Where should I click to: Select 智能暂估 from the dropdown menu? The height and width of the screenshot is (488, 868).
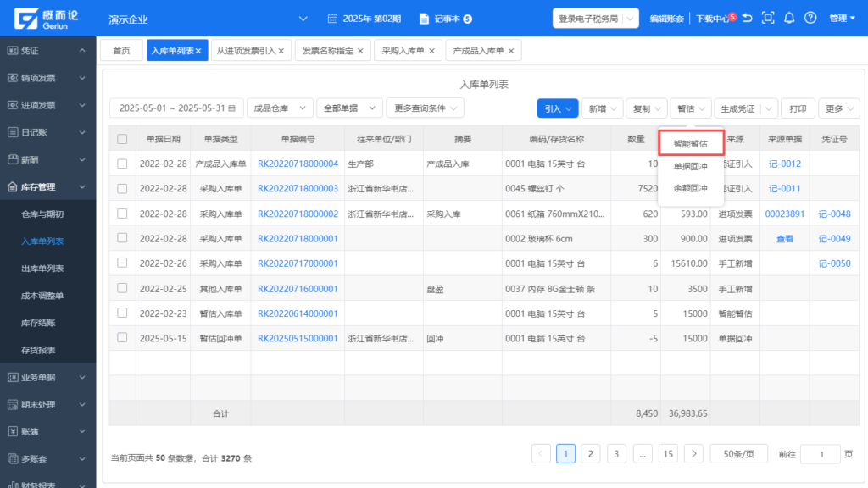coord(691,143)
